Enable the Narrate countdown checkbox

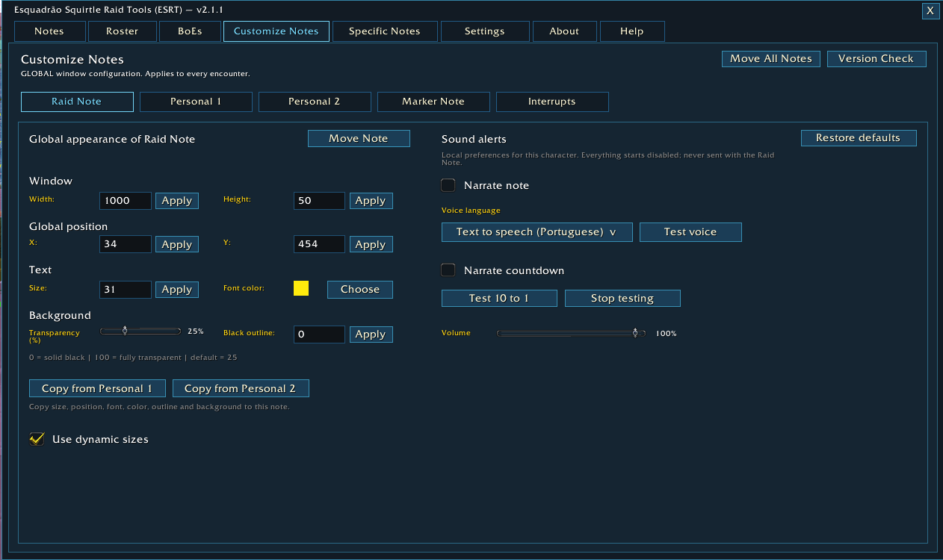click(x=448, y=270)
